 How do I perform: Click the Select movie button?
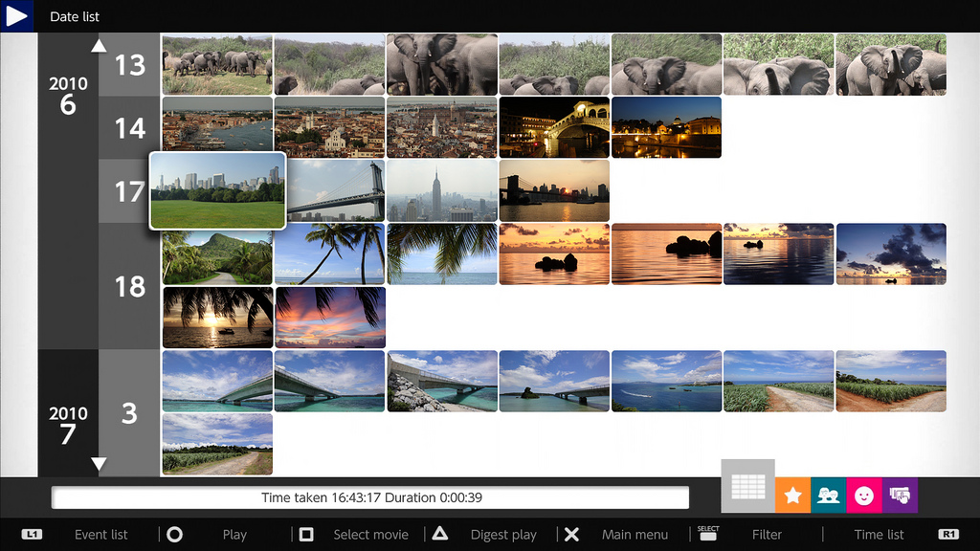(x=370, y=535)
